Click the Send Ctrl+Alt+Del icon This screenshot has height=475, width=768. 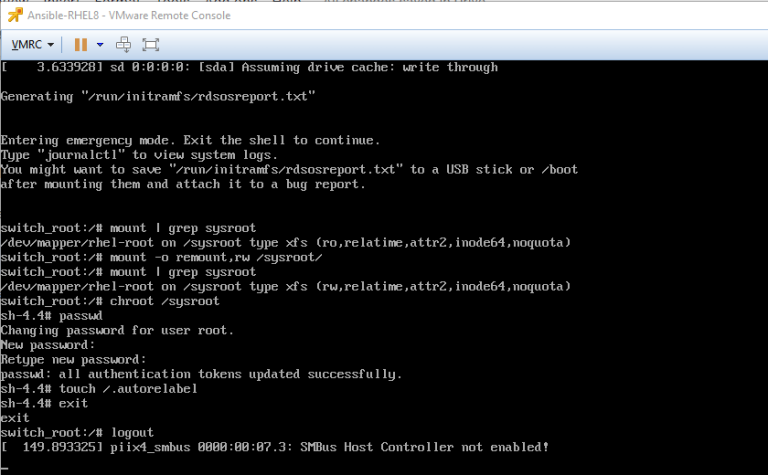pos(124,44)
